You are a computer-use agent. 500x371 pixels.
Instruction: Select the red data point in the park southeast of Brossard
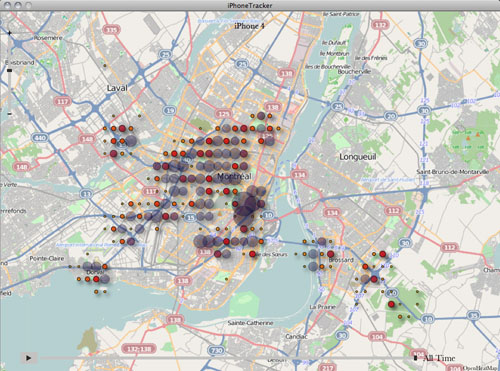pyautogui.click(x=391, y=304)
